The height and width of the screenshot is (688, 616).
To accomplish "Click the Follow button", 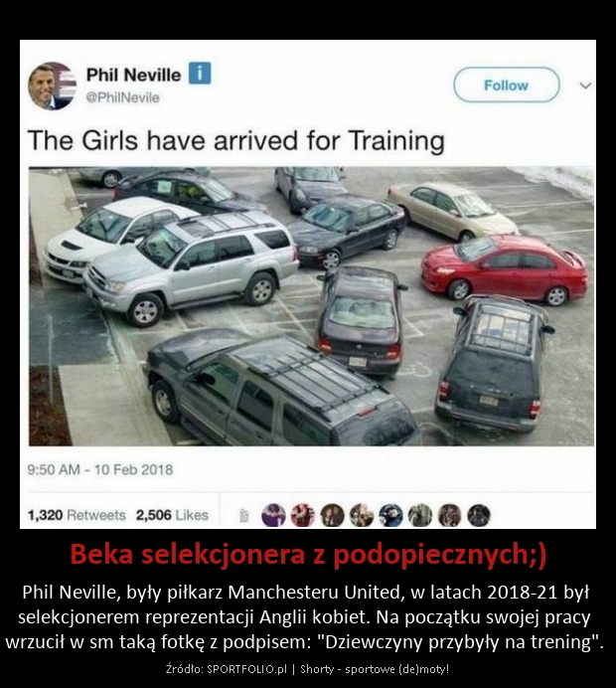I will click(x=507, y=86).
